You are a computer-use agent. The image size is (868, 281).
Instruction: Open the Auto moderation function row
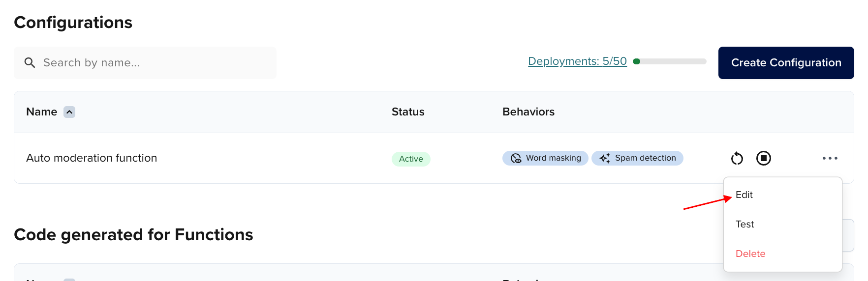point(92,158)
